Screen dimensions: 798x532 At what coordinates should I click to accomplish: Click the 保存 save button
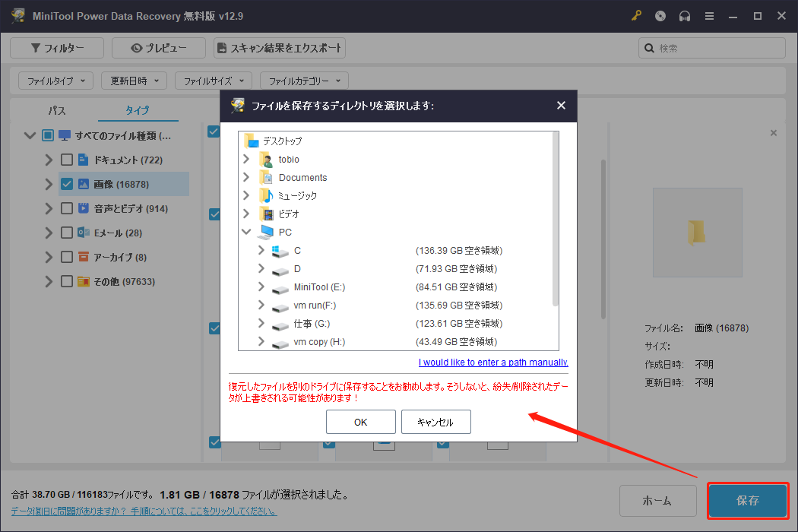748,501
